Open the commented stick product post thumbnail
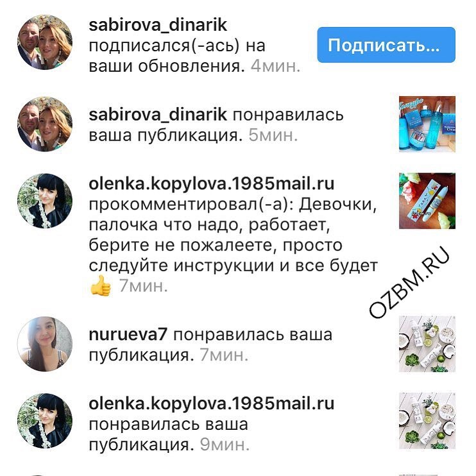 tap(427, 201)
